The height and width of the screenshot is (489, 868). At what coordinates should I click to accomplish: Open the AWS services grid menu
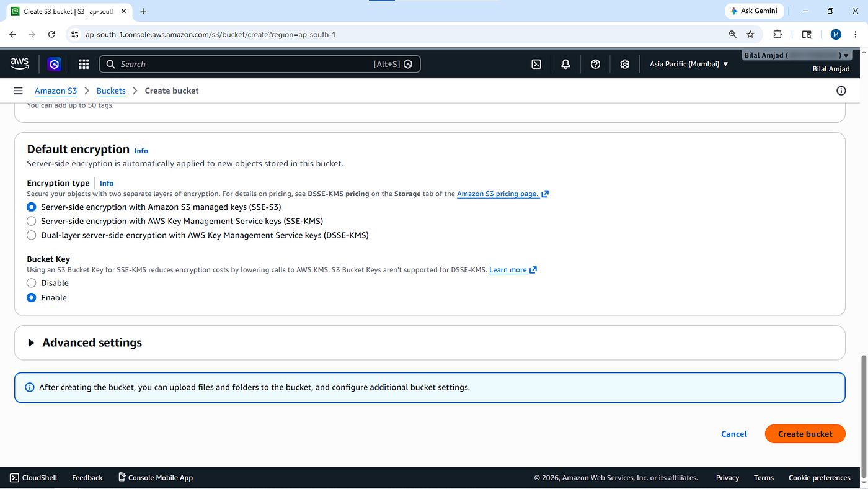(x=84, y=64)
